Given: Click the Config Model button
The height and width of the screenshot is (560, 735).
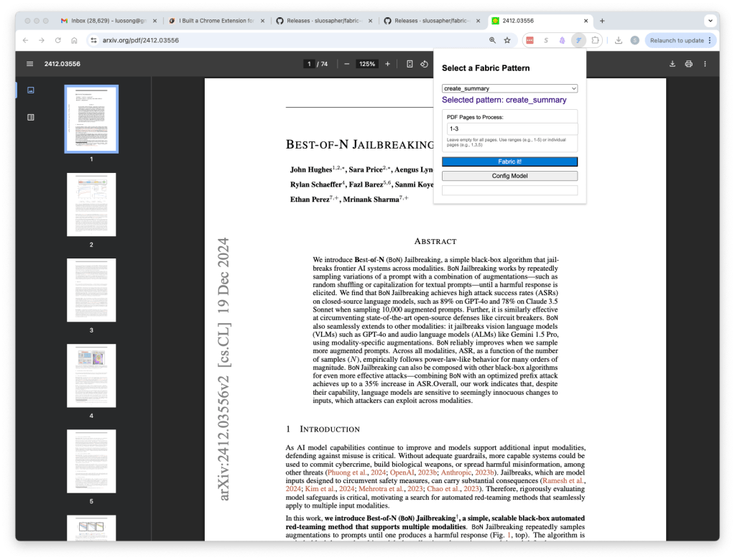Looking at the screenshot, I should point(509,176).
